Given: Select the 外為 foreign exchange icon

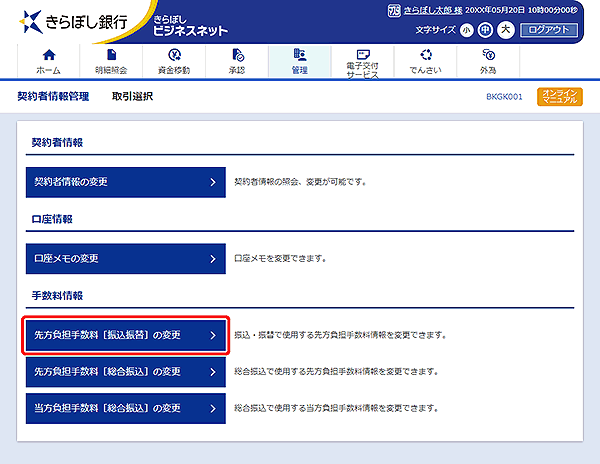Looking at the screenshot, I should point(487,54).
